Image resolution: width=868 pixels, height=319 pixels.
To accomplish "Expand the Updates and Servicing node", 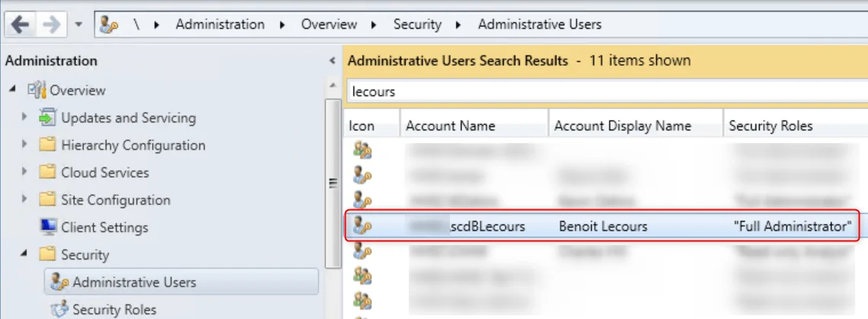I will pyautogui.click(x=24, y=117).
